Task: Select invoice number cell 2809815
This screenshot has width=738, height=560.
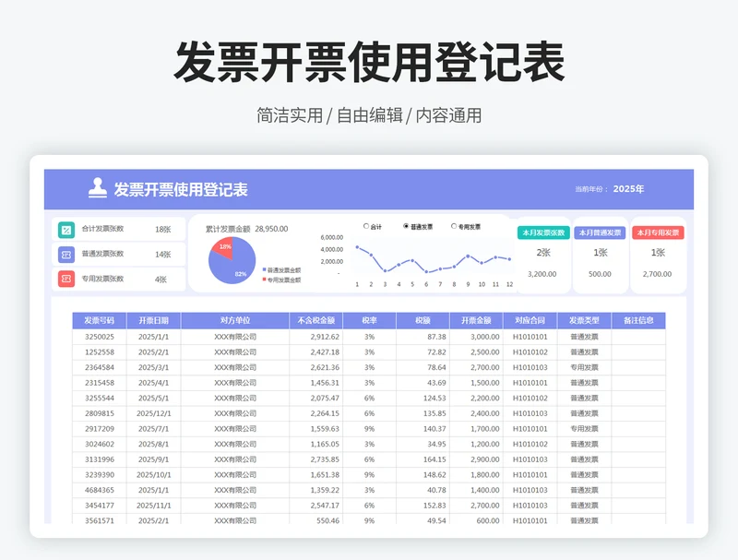Action: (x=100, y=413)
